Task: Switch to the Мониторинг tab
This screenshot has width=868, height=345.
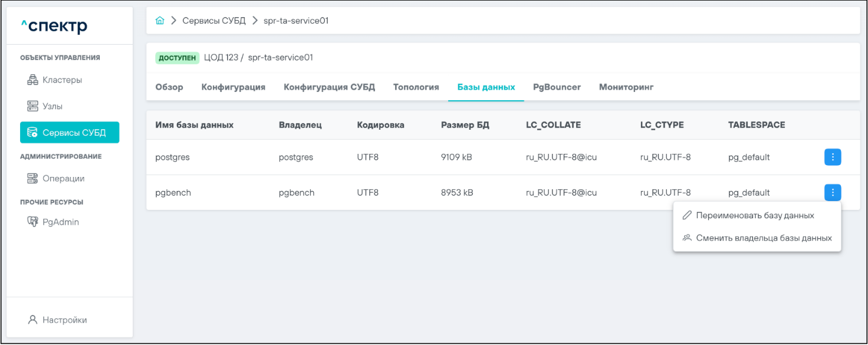Action: coord(626,87)
